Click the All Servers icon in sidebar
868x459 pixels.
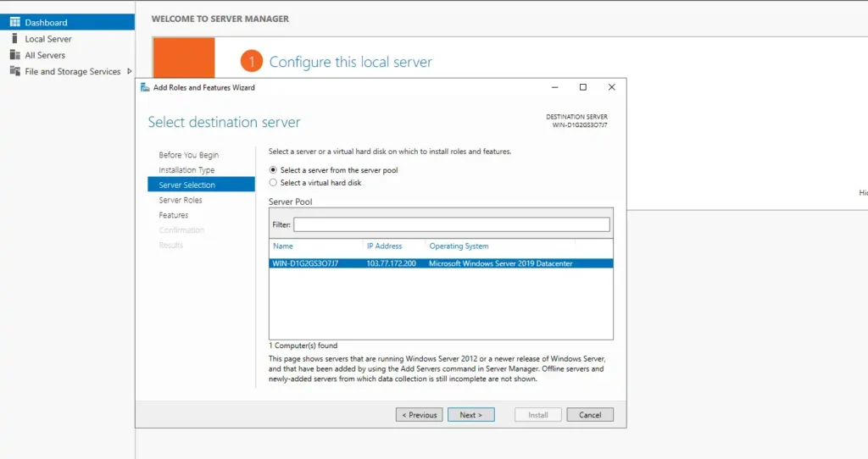[x=15, y=55]
